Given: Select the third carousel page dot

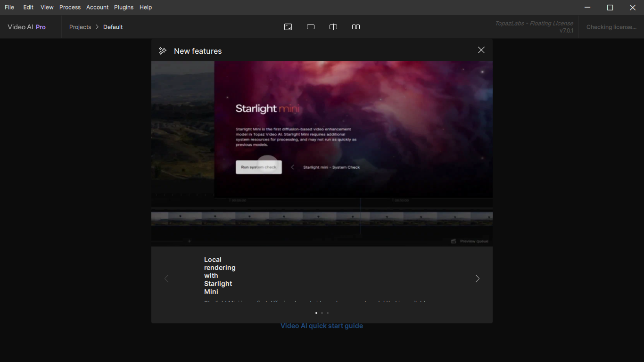Looking at the screenshot, I should coord(328,313).
